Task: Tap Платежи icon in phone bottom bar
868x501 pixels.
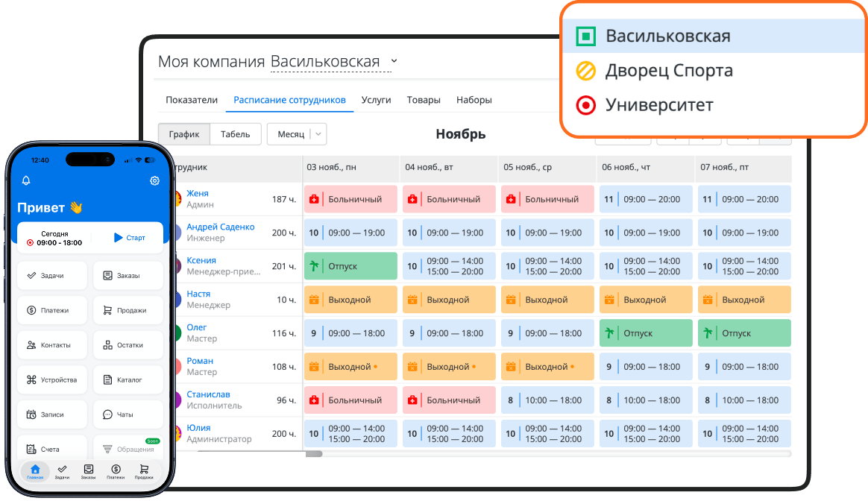Action: 116,472
